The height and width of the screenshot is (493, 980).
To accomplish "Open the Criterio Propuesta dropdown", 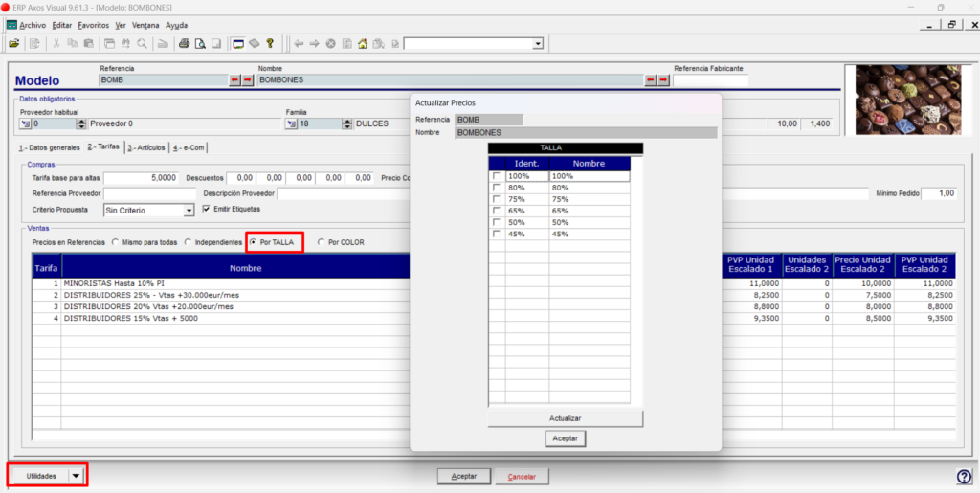I will click(189, 211).
